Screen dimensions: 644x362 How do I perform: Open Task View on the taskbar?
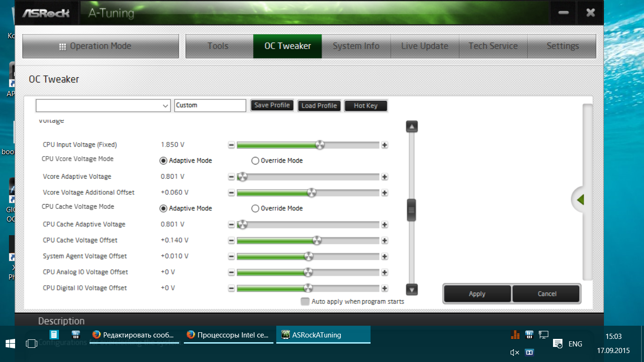coord(31,344)
